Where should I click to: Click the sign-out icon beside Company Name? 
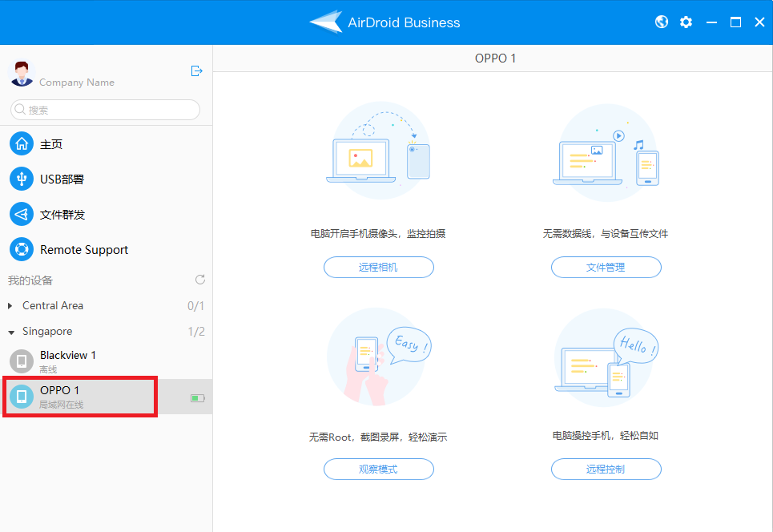tap(197, 71)
